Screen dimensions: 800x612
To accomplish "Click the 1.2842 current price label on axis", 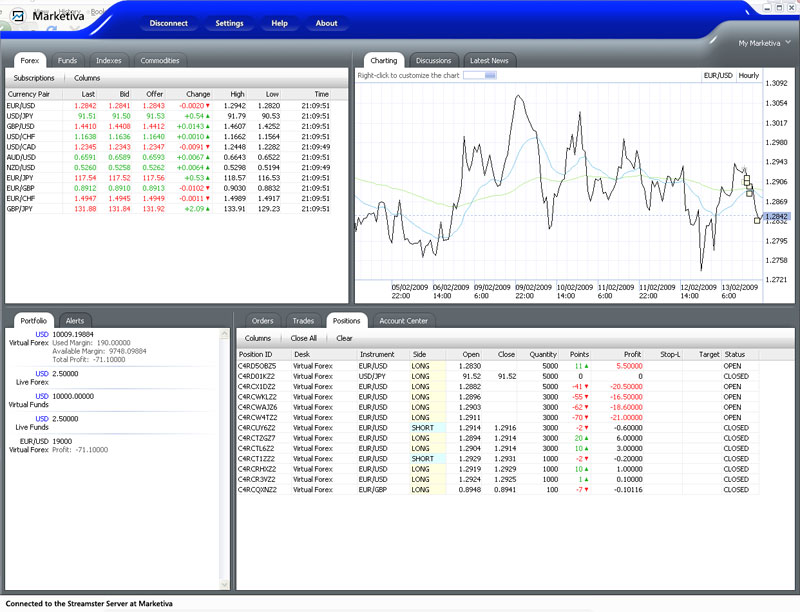I will [x=776, y=216].
